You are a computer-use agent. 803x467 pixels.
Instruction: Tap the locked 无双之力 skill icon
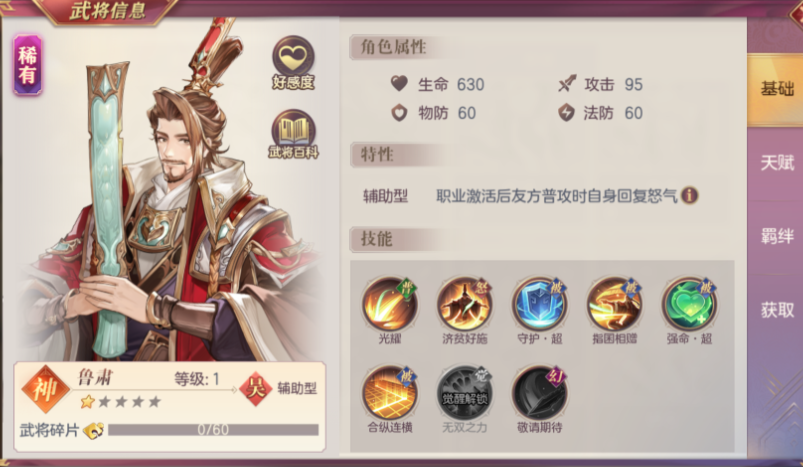(x=465, y=393)
